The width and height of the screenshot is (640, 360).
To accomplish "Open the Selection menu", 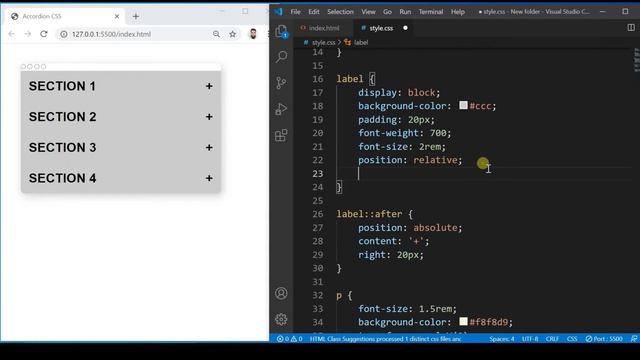I will 340,12.
